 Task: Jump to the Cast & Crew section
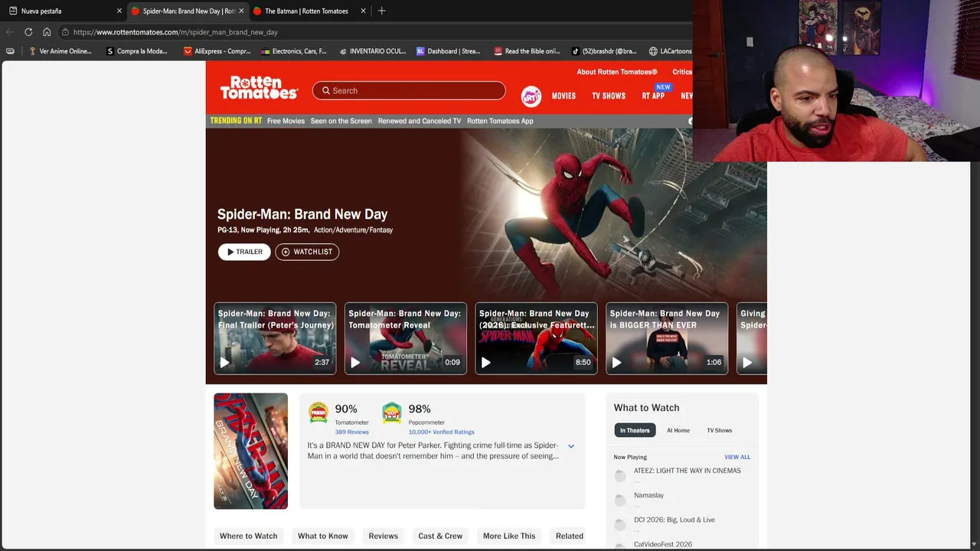(x=440, y=536)
